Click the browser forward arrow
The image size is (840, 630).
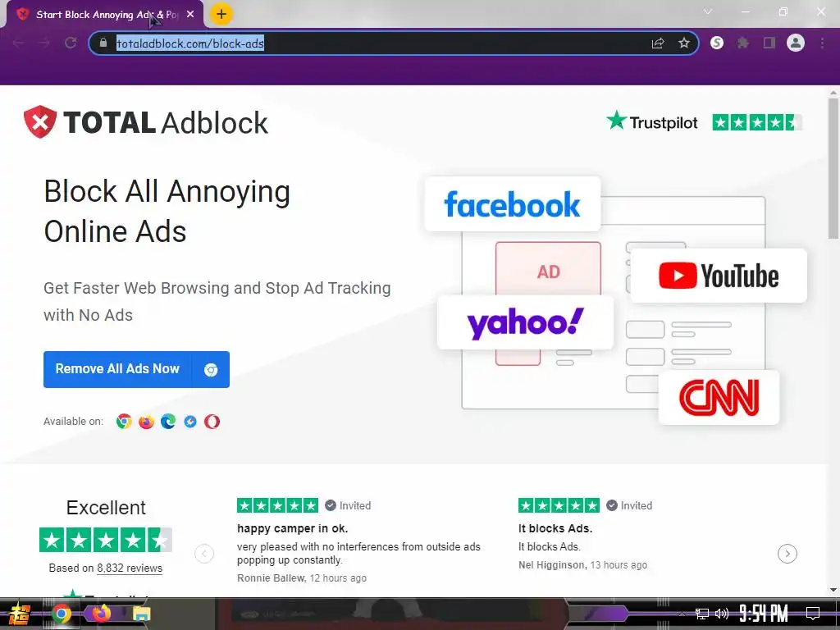pos(44,43)
